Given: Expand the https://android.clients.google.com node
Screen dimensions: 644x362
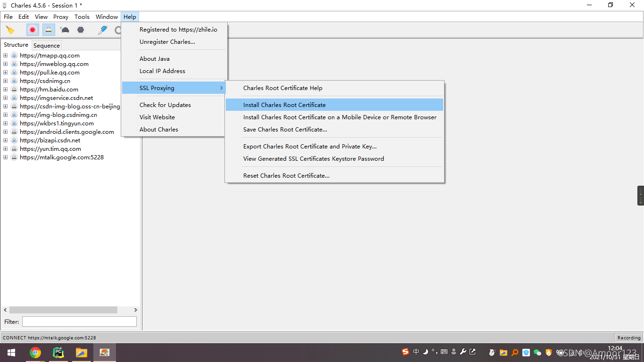Looking at the screenshot, I should 5,132.
